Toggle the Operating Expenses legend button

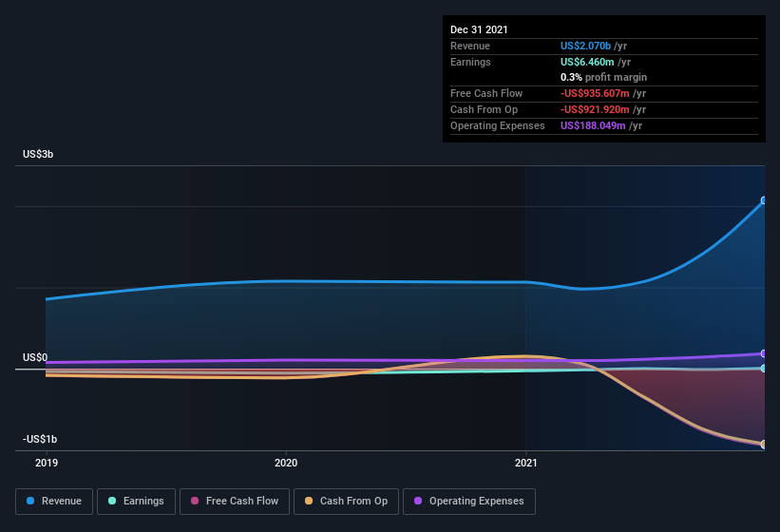click(469, 502)
